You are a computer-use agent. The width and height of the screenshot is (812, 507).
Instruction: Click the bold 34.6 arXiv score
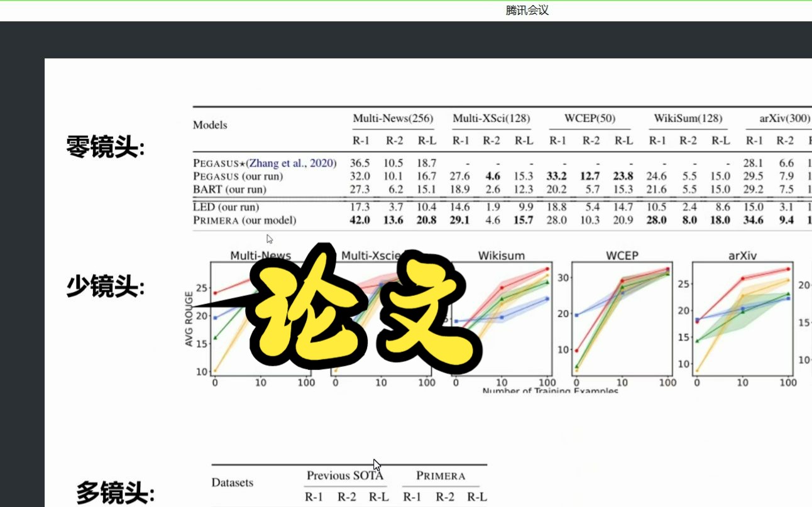754,220
